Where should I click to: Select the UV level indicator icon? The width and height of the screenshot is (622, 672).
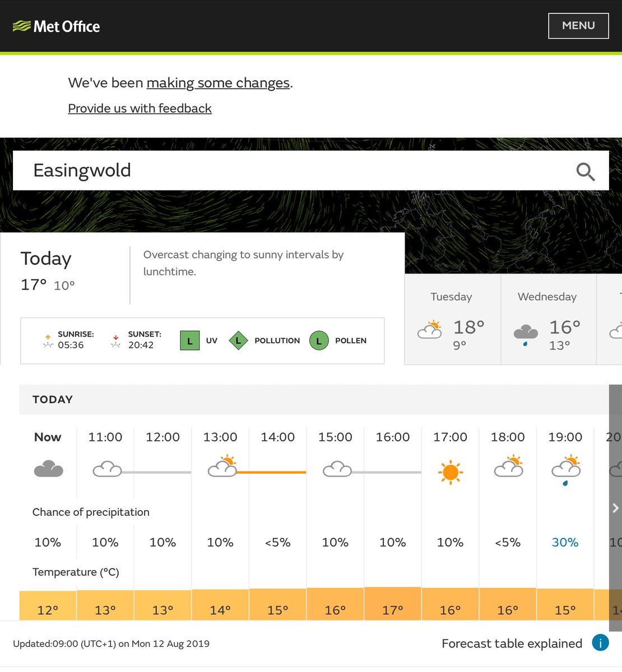point(189,340)
